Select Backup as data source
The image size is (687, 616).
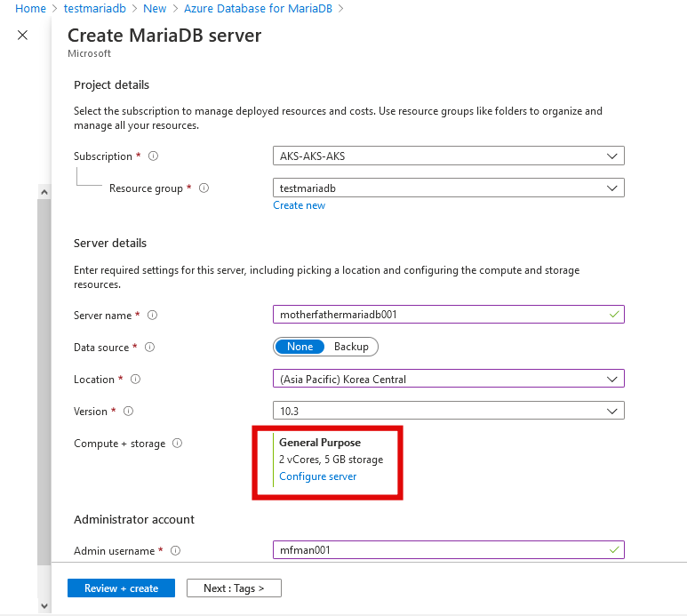pos(351,347)
